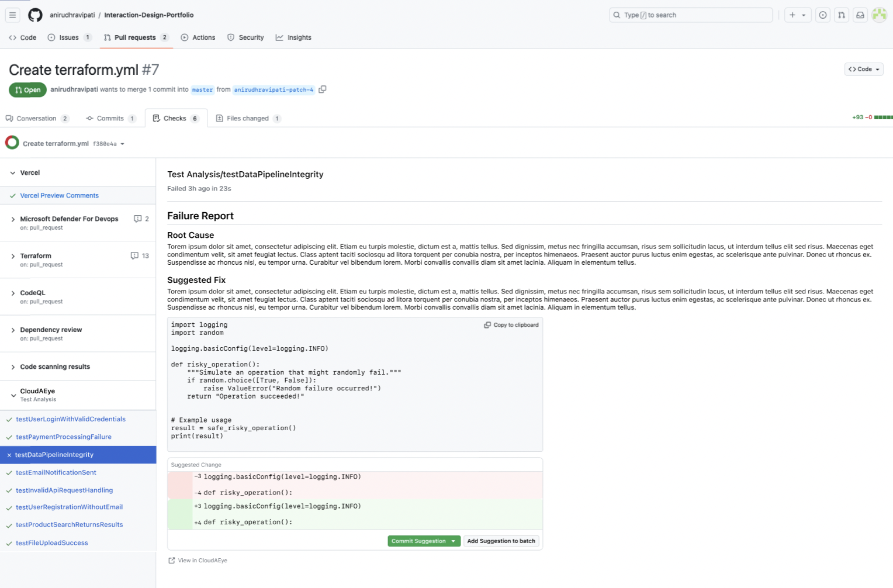Expand the Terraform check group
This screenshot has height=588, width=893.
(x=13, y=256)
